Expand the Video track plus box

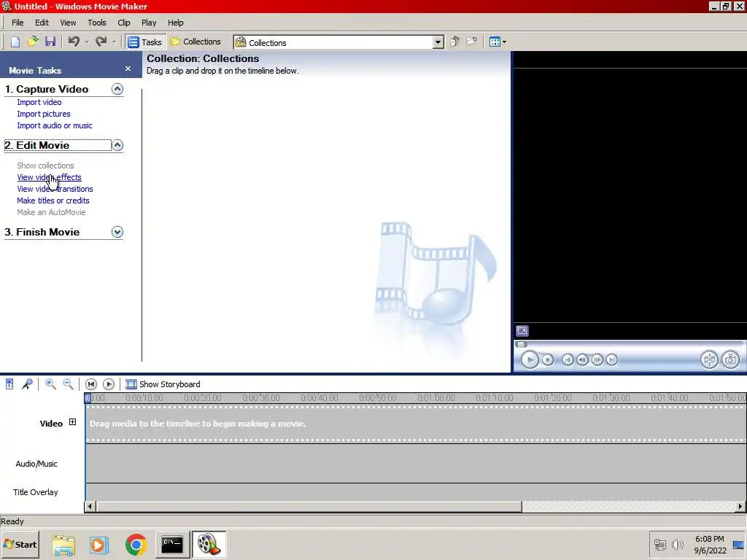[72, 422]
